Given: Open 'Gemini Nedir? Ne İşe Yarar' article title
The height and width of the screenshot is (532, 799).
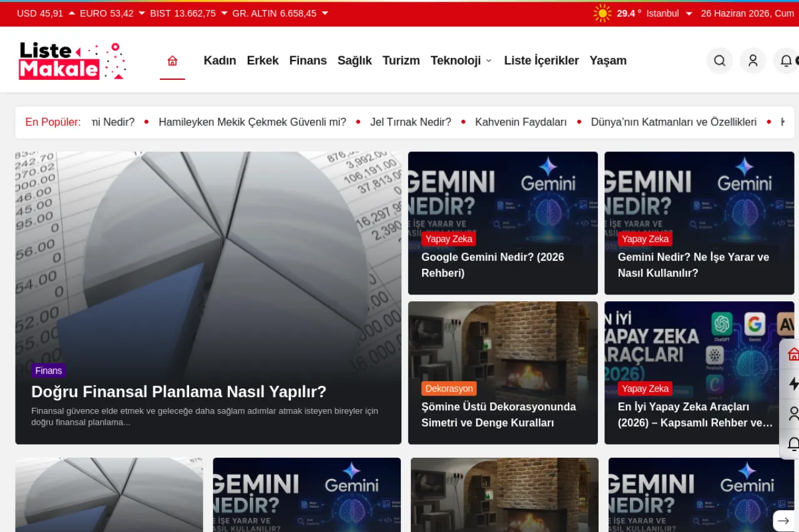Looking at the screenshot, I should pyautogui.click(x=694, y=265).
